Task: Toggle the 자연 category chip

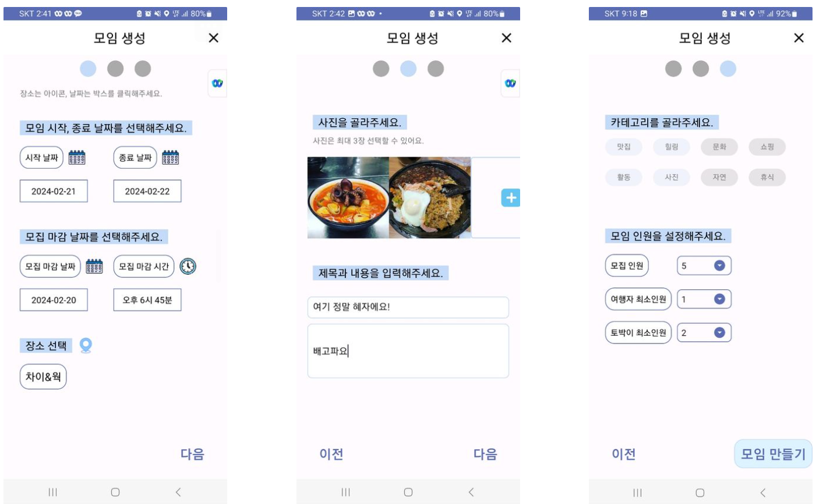Action: pyautogui.click(x=719, y=178)
